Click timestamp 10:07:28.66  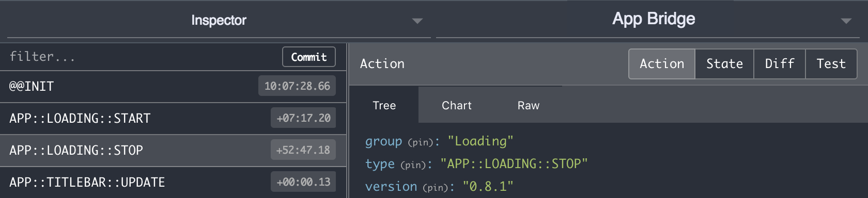click(x=297, y=86)
